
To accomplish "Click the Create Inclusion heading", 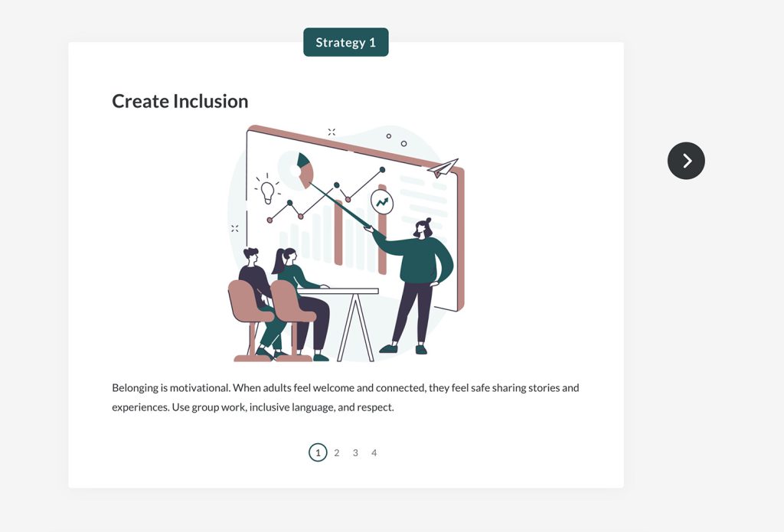I will [x=180, y=101].
